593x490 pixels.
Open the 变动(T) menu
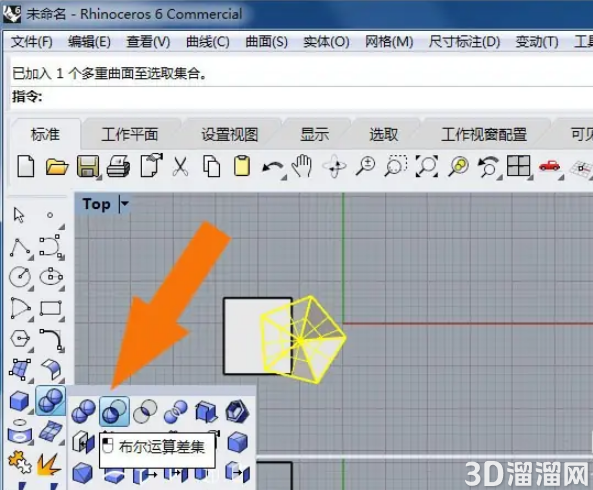pos(537,42)
